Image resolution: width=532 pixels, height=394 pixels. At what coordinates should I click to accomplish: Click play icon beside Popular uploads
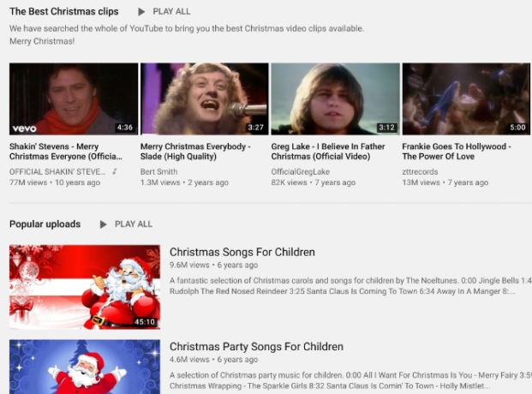click(x=103, y=224)
